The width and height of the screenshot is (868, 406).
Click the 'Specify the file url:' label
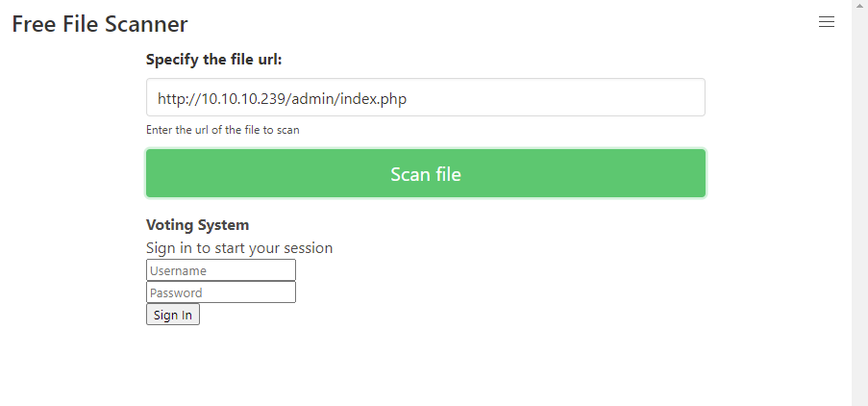click(x=214, y=60)
